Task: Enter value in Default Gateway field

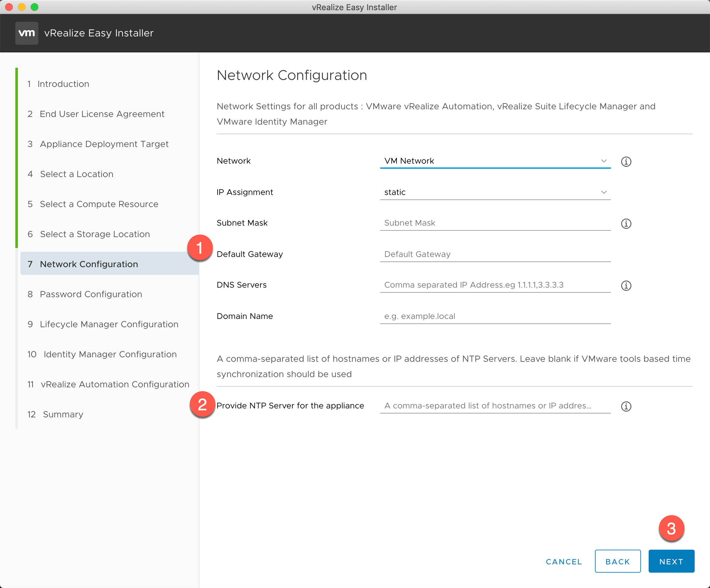Action: 496,254
